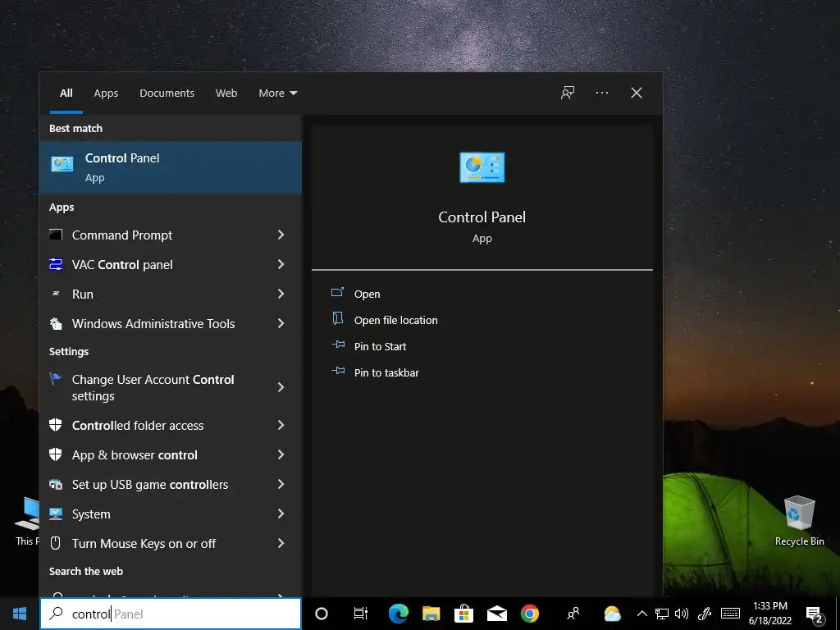This screenshot has height=630, width=840.
Task: Open the touch keyboard icon
Action: 730,614
